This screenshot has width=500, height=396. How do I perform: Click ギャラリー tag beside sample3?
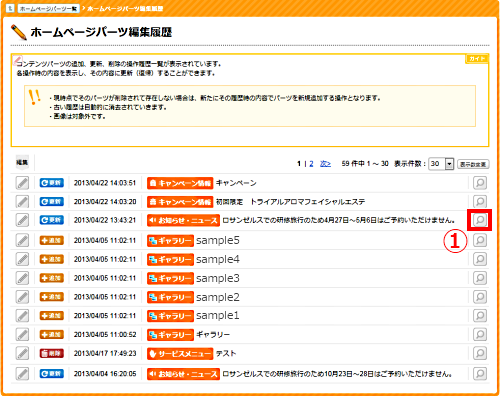click(x=170, y=278)
